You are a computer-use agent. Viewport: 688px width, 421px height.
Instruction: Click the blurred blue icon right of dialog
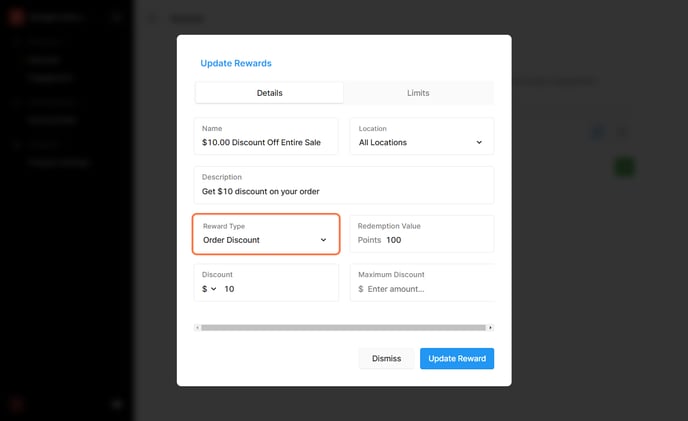(x=598, y=132)
